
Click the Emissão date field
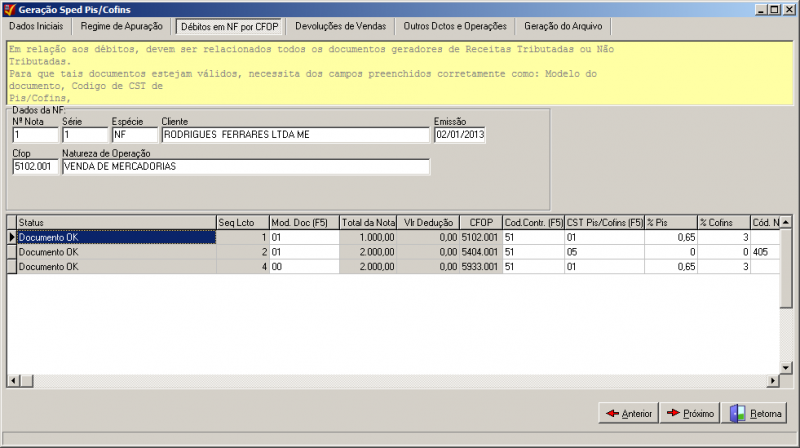[460, 135]
